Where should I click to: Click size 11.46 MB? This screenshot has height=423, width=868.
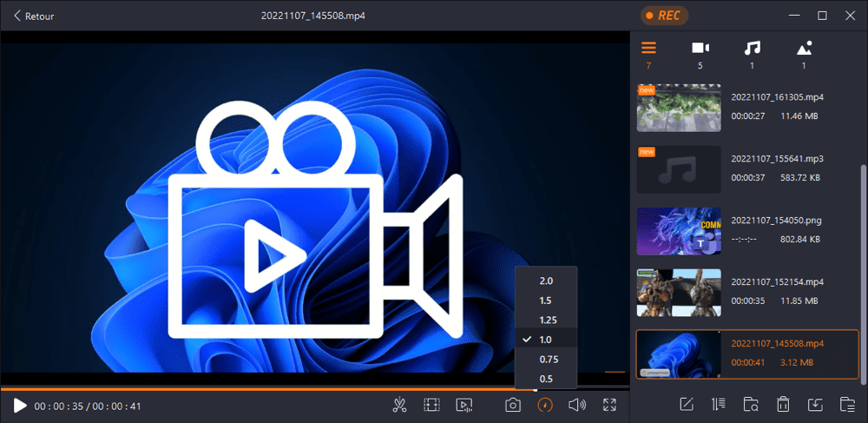[x=799, y=116]
